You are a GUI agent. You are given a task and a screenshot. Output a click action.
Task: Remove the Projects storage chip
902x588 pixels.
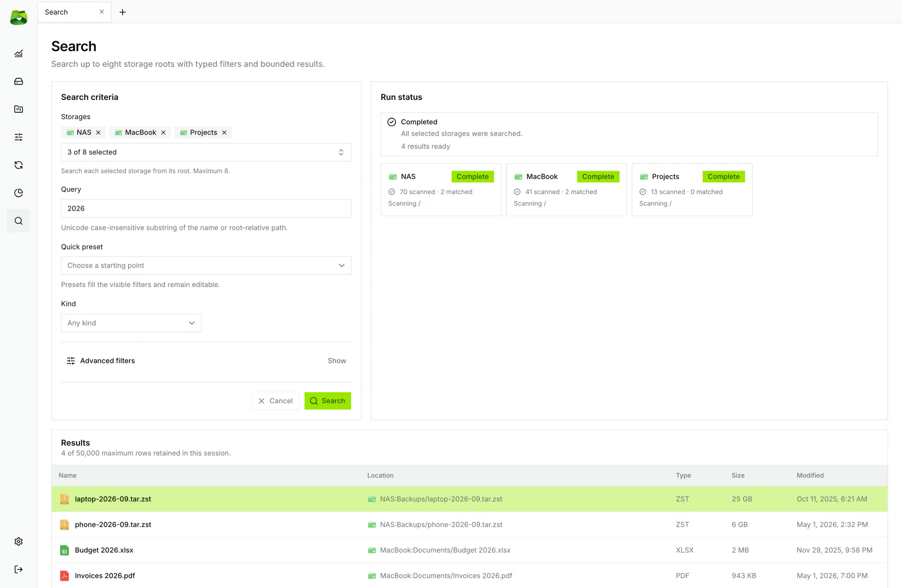(x=224, y=132)
